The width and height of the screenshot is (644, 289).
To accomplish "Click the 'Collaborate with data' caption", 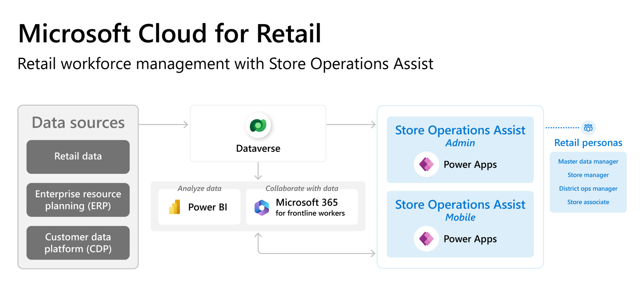I will 302,188.
